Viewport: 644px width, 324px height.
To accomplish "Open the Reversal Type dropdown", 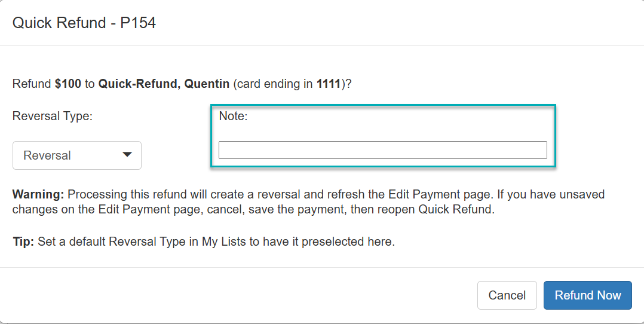I will click(x=77, y=155).
